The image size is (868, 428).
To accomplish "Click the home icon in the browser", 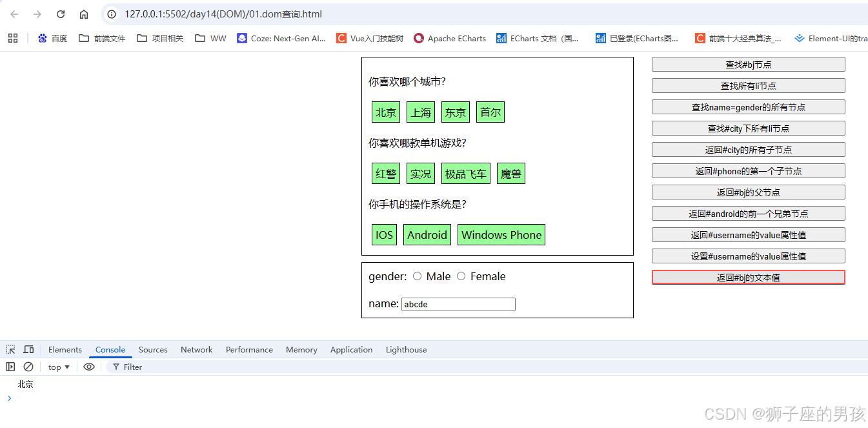I will 85,14.
